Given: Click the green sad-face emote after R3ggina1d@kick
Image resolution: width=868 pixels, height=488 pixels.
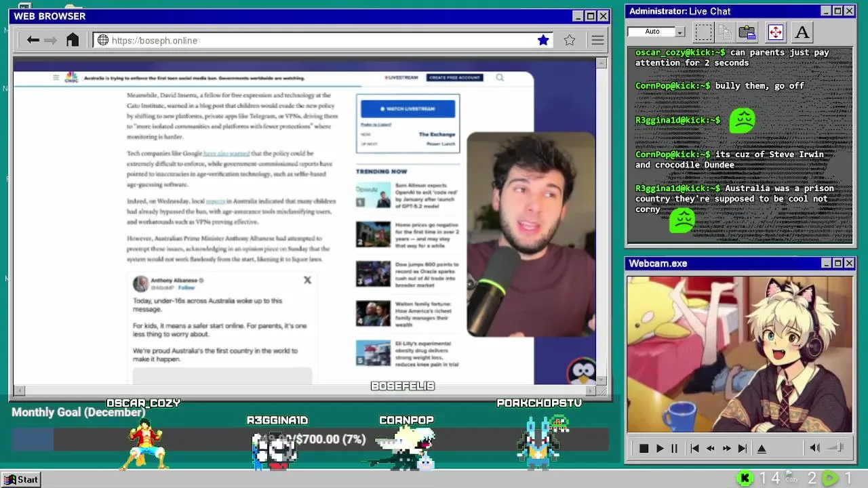Looking at the screenshot, I should (742, 121).
